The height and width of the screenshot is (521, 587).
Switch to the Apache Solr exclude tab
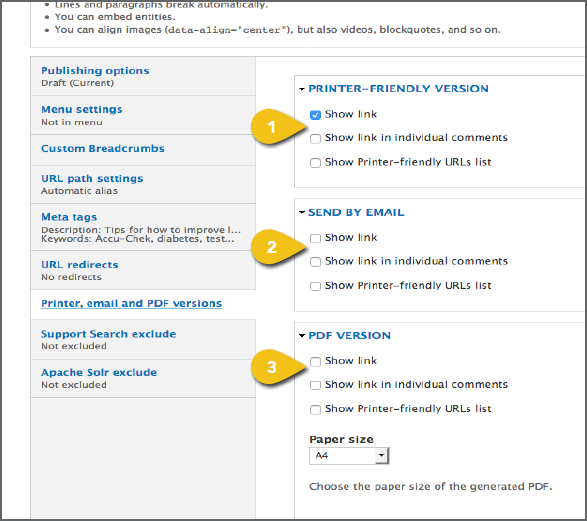143,378
